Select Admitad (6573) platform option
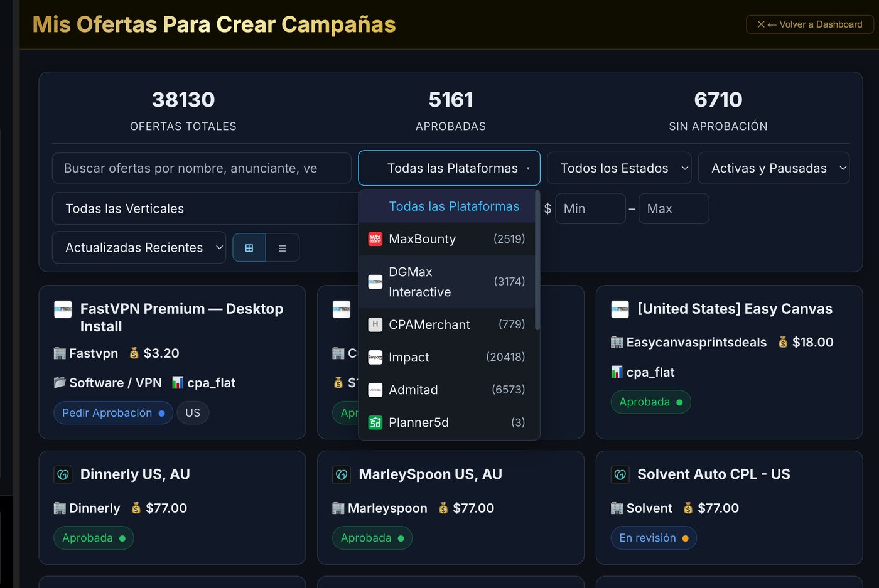This screenshot has height=588, width=879. [x=447, y=390]
